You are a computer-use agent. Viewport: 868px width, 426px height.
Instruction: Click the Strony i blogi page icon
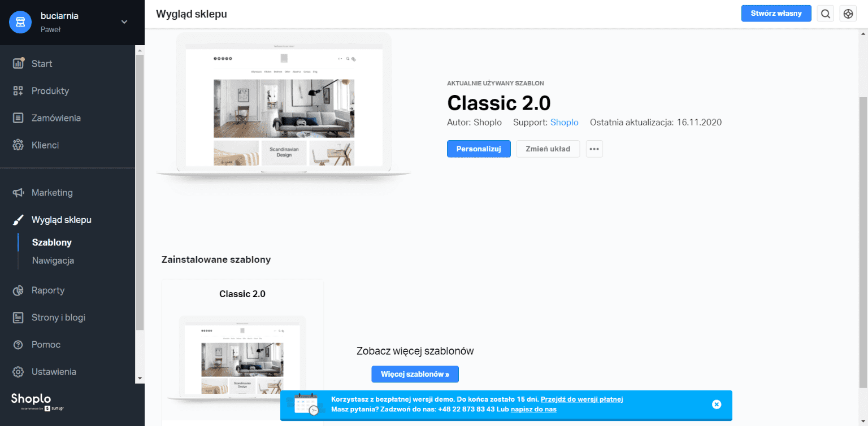[18, 318]
